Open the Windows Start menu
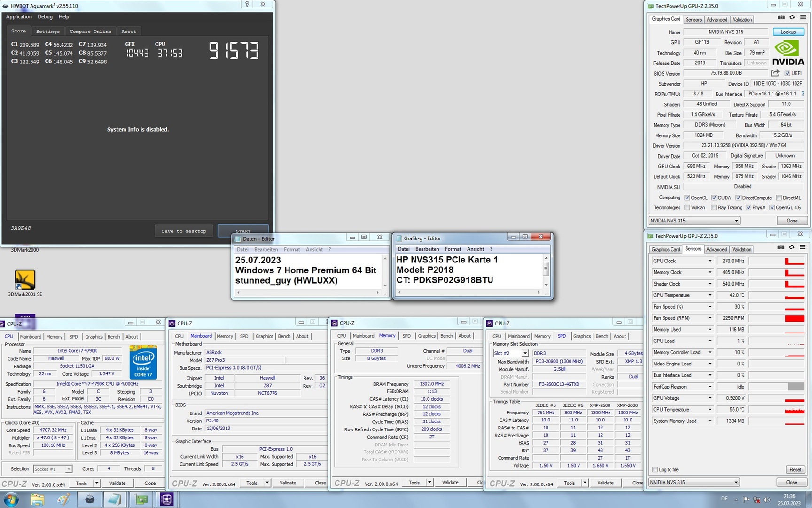Viewport: 812px width, 508px height. (x=11, y=499)
